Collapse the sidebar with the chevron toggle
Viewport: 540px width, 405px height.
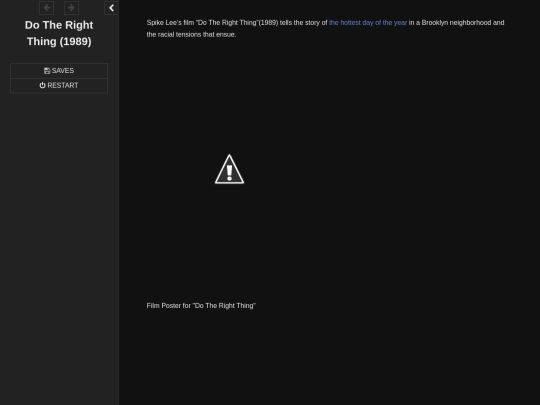click(111, 8)
